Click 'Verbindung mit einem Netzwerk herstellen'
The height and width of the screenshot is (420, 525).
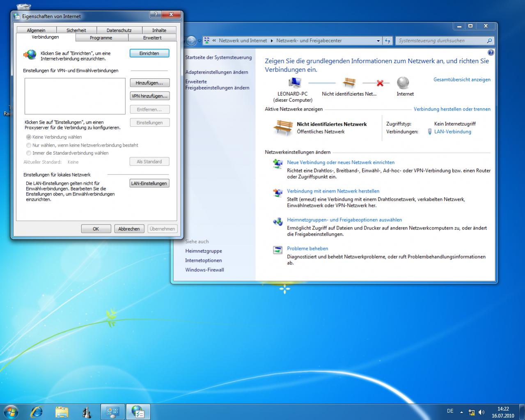[333, 191]
